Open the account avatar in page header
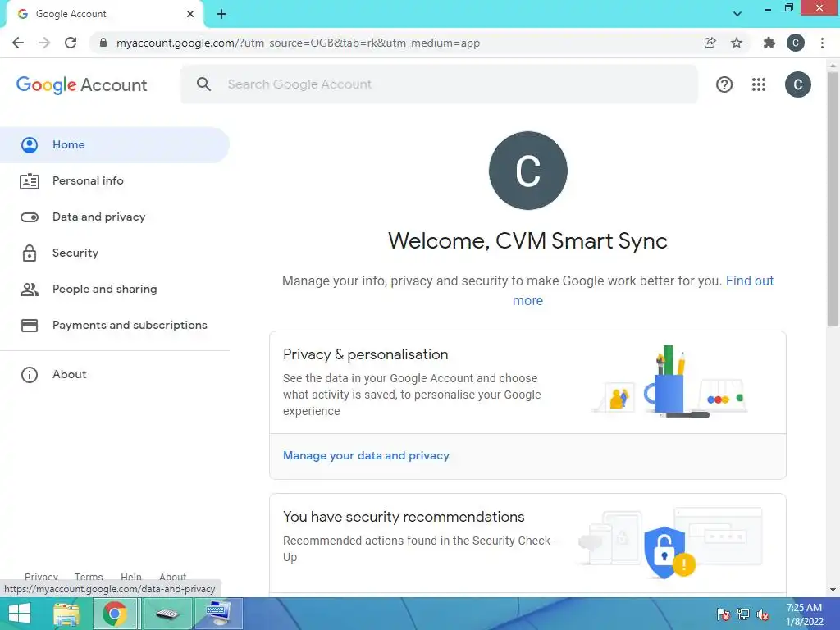840x630 pixels. tap(797, 84)
